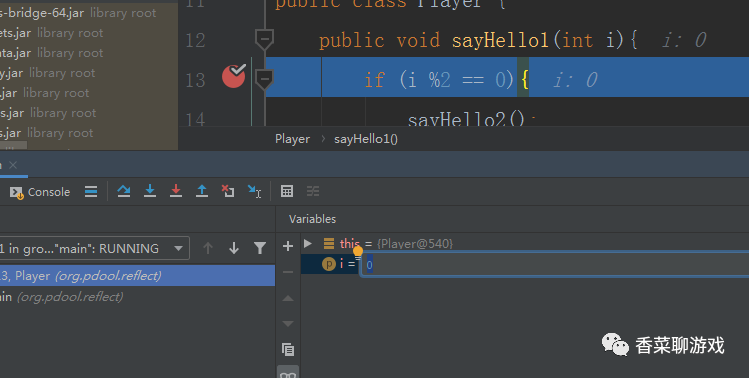This screenshot has width=749, height=378.
Task: Click line number 13 in the gutter
Action: point(195,80)
